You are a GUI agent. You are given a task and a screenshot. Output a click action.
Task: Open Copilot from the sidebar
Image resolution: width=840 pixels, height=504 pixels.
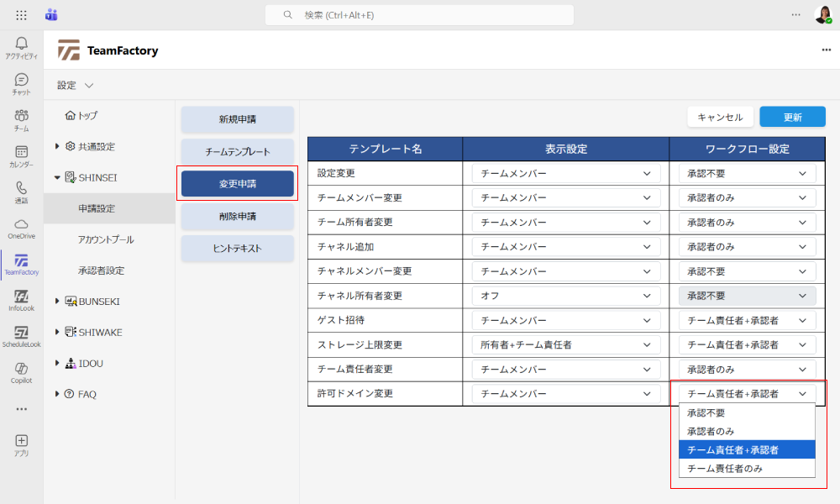[21, 372]
